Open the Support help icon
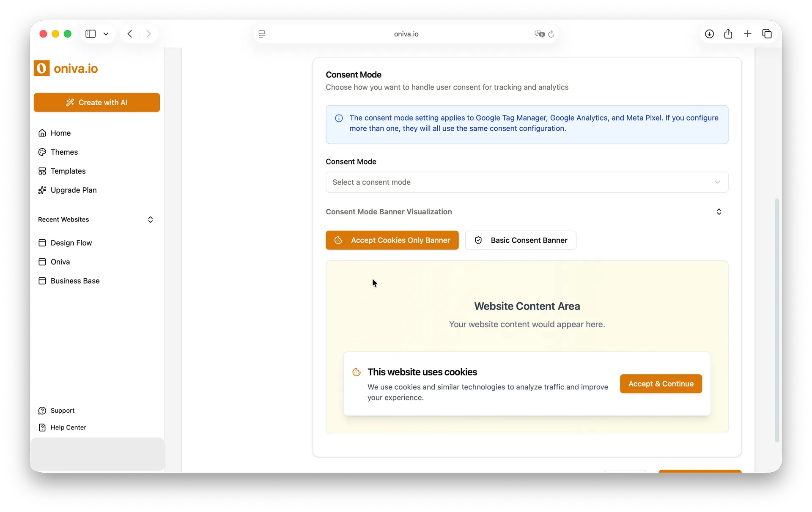This screenshot has width=812, height=512. pyautogui.click(x=43, y=410)
